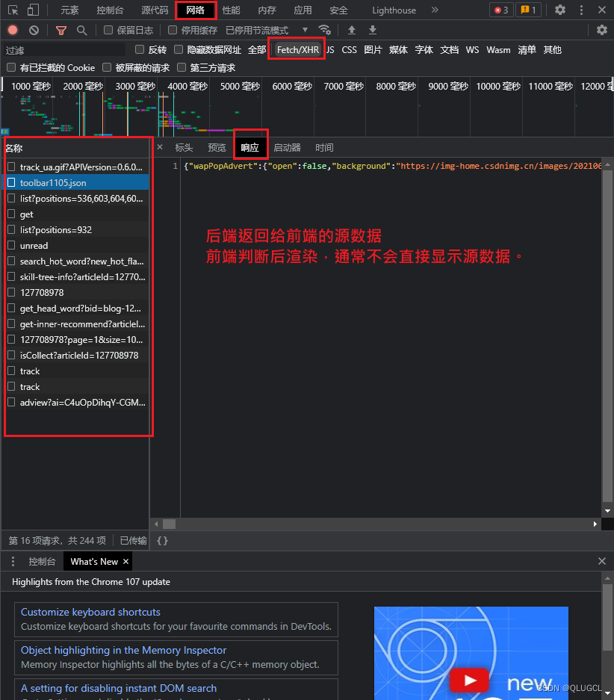Open Customize keyboard shortcuts link
The image size is (614, 700).
coord(90,612)
